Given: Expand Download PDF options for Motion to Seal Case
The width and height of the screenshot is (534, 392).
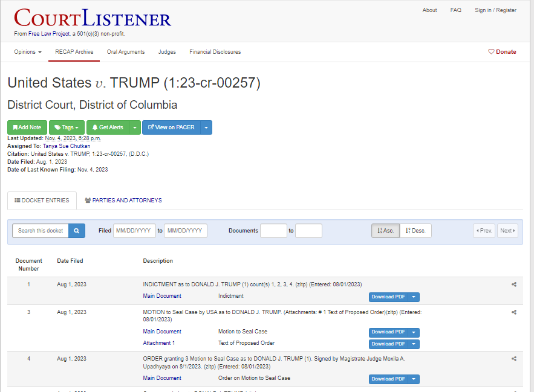Looking at the screenshot, I should coord(414,332).
